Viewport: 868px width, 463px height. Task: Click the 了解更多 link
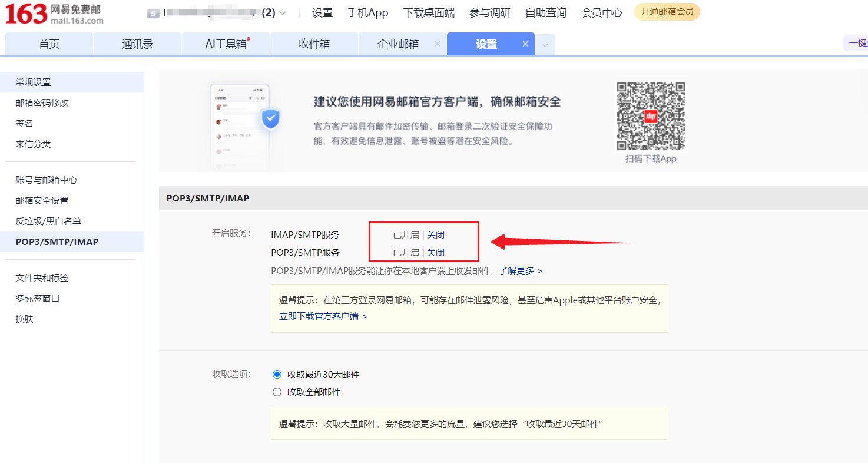click(x=520, y=271)
